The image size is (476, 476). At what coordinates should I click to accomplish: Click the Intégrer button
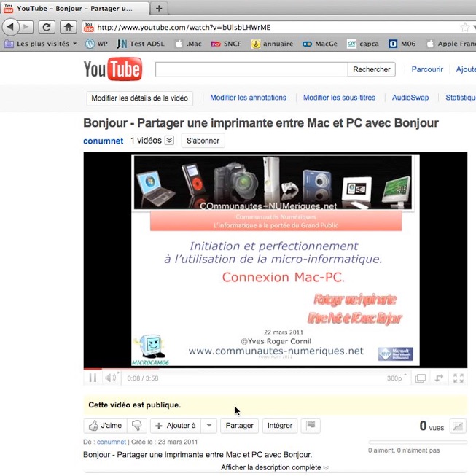(x=280, y=426)
